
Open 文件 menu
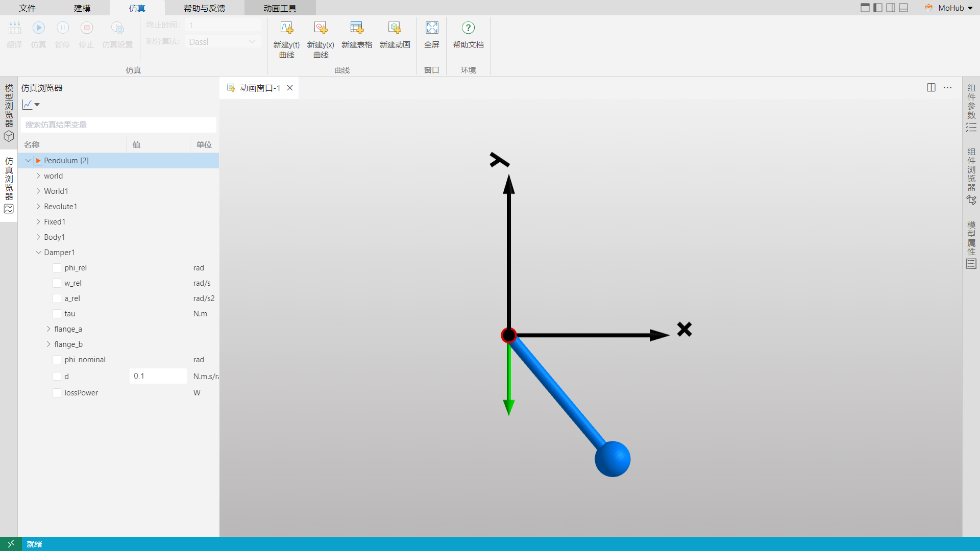(28, 8)
